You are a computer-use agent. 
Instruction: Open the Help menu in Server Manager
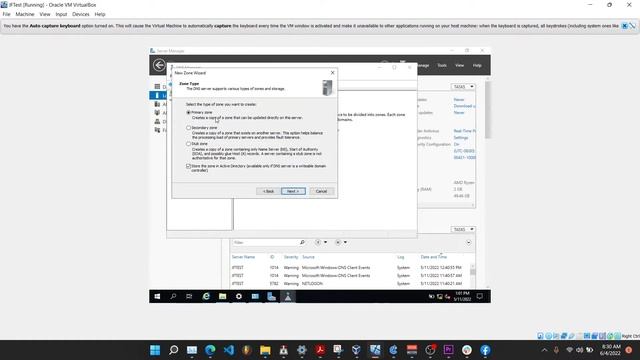(477, 65)
